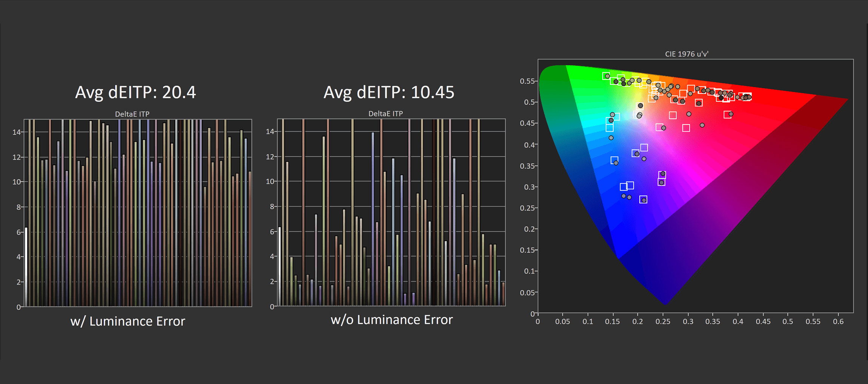The image size is (868, 384).
Task: Click the blue bottom tip of CIE gamut
Action: [665, 303]
